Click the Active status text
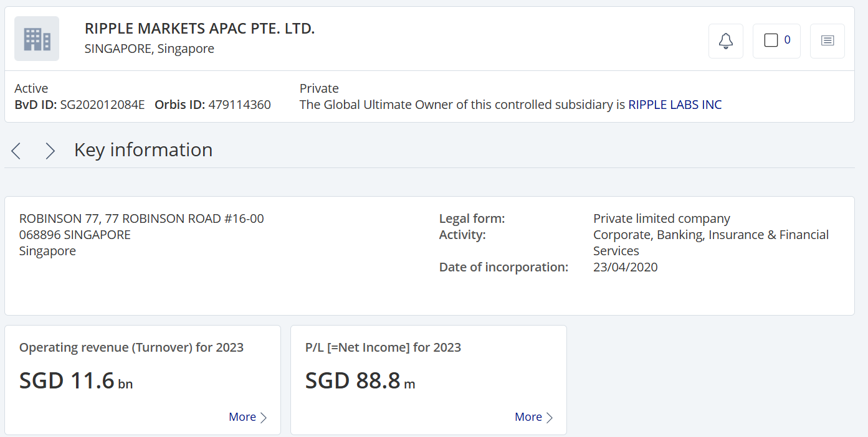Image resolution: width=868 pixels, height=437 pixels. [x=31, y=88]
